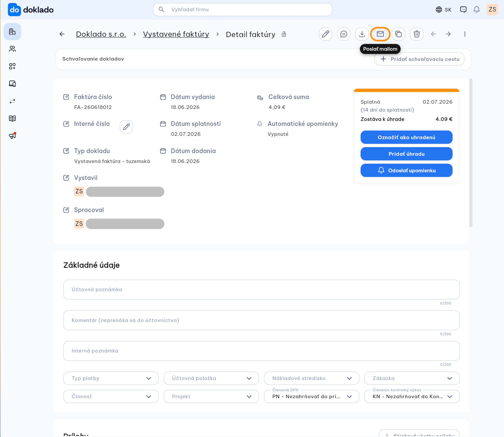Open the transfers arrows icon in sidebar
The image size is (504, 437).
pyautogui.click(x=12, y=101)
